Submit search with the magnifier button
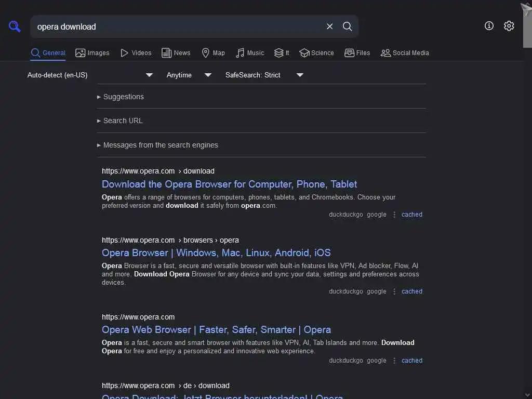 click(347, 26)
